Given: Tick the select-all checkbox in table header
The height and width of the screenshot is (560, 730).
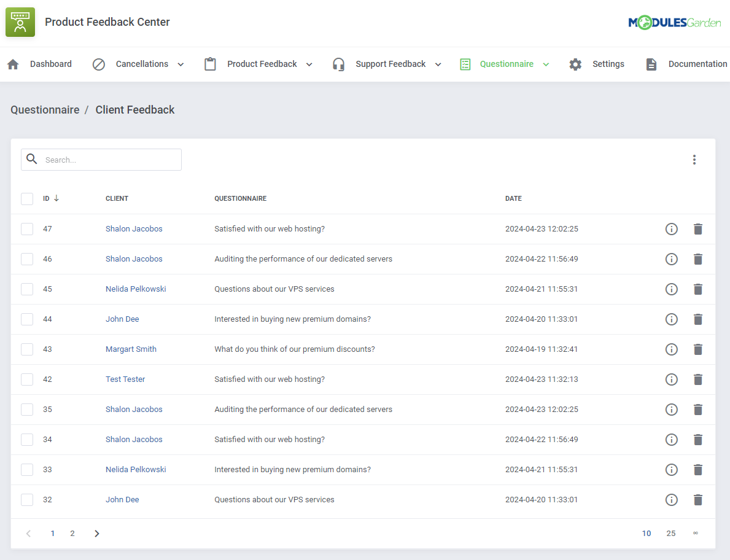Looking at the screenshot, I should 27,199.
